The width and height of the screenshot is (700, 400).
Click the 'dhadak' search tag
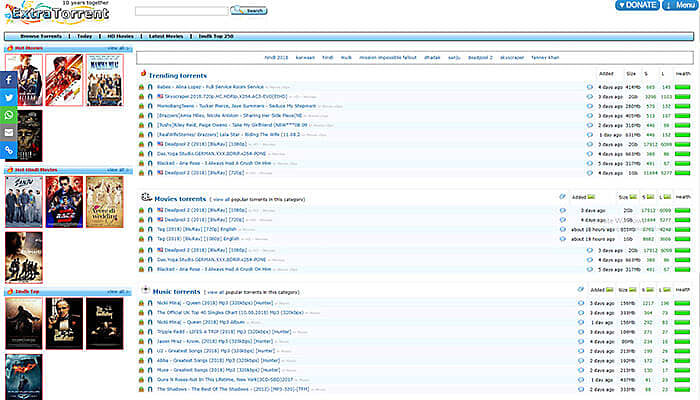point(432,58)
